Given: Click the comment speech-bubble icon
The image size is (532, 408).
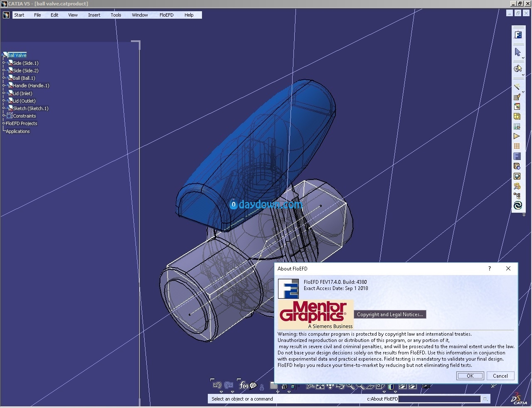Looking at the screenshot, I should click(253, 385).
